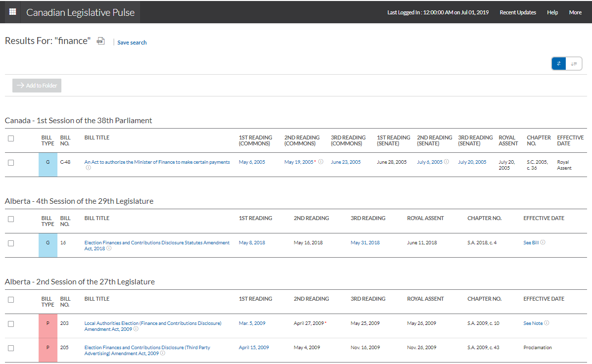This screenshot has width=592, height=364.
Task: Click the Save search link
Action: (132, 43)
